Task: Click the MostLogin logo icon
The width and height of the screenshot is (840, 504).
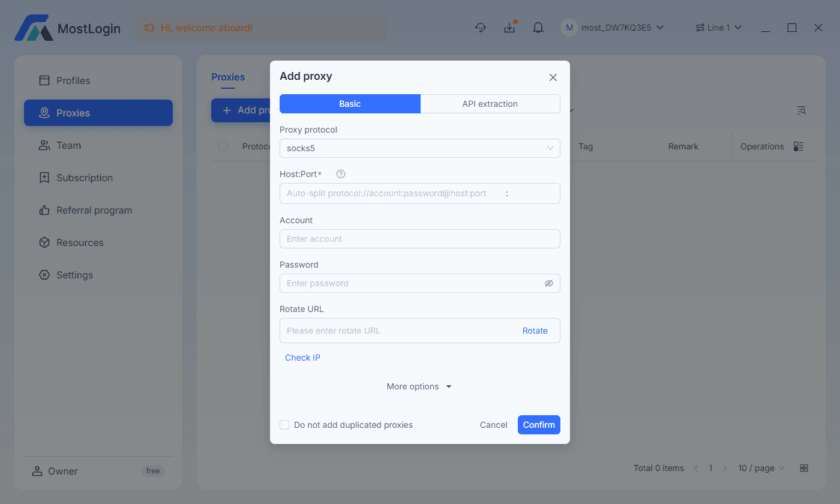Action: coord(33,28)
